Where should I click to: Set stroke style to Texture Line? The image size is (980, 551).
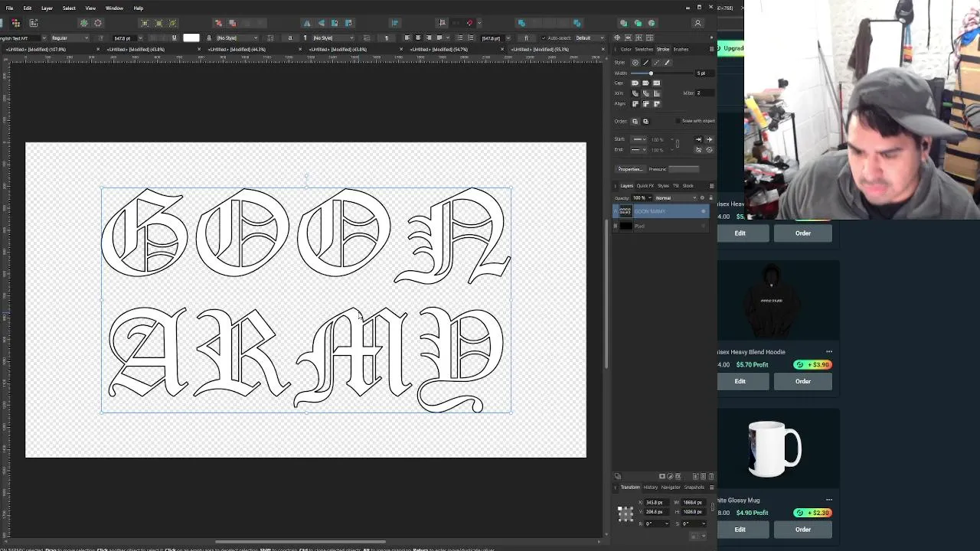tap(668, 63)
